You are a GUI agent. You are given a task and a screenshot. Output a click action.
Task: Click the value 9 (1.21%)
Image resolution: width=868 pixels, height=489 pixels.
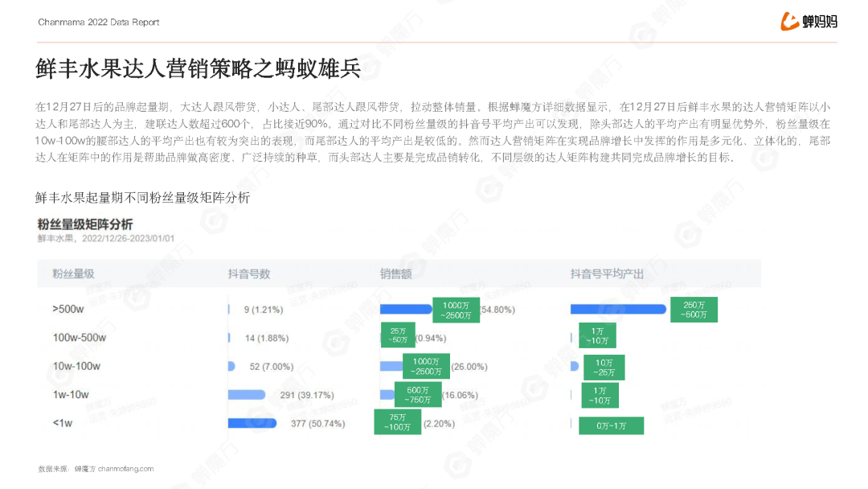[264, 310]
